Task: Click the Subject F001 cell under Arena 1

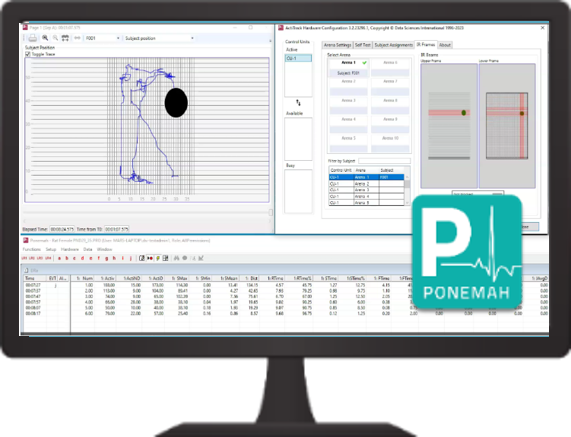Action: coord(348,73)
